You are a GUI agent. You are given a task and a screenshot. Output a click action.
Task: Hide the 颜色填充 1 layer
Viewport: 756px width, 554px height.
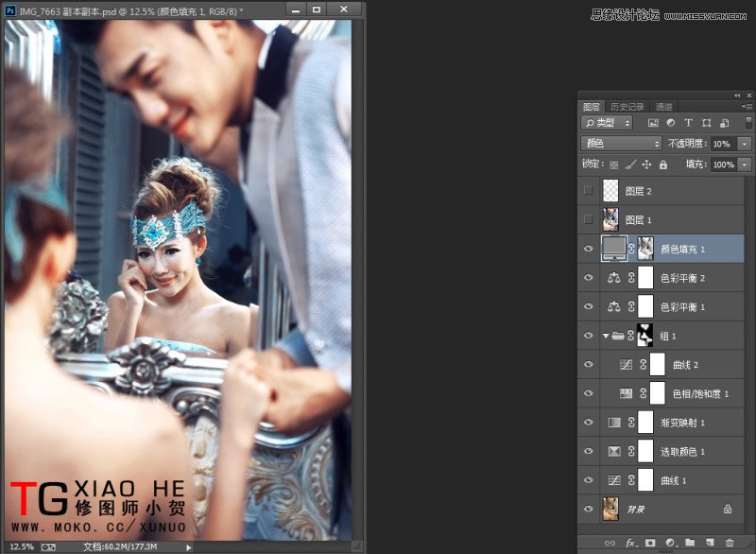pyautogui.click(x=589, y=249)
